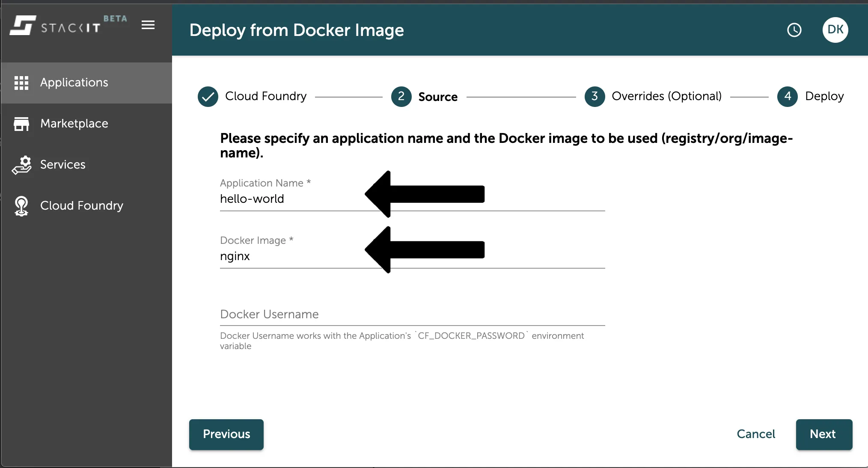Click the Previous button
868x468 pixels.
(x=226, y=434)
